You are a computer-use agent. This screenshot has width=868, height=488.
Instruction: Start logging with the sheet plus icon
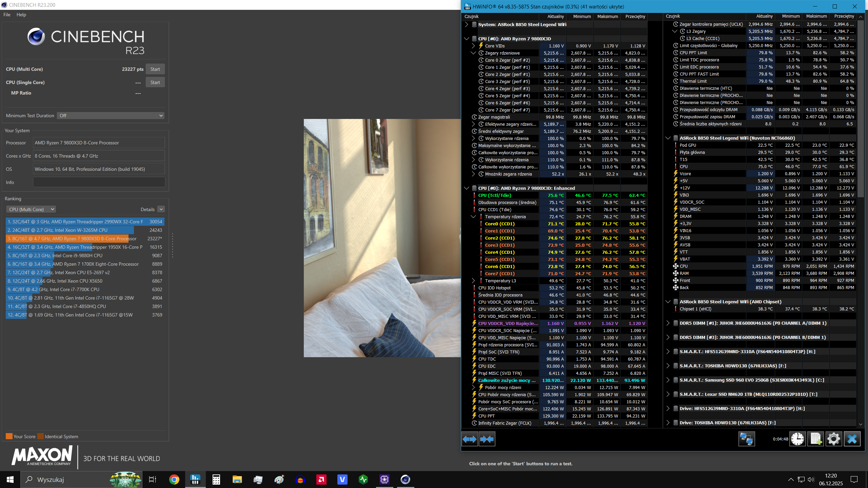point(815,439)
